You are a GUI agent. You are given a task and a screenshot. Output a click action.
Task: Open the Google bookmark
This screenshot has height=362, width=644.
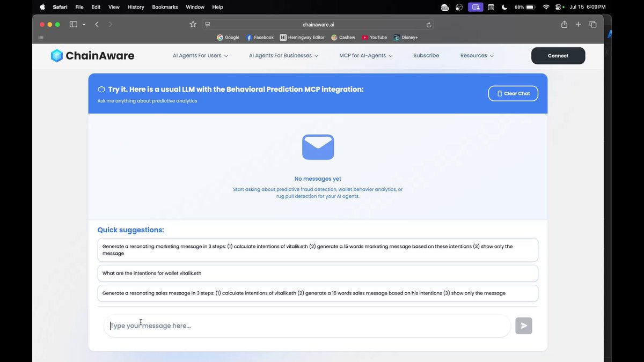[228, 38]
